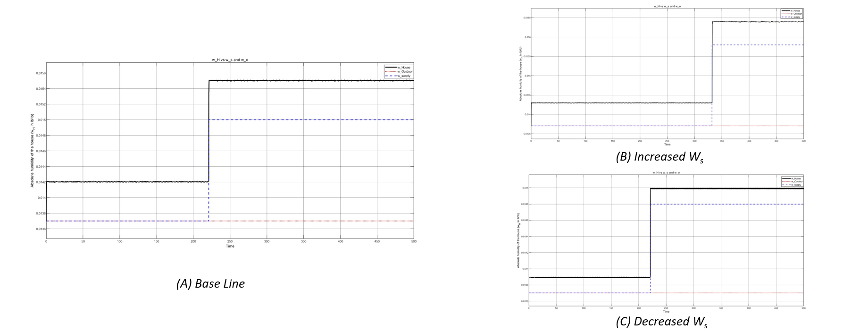Click the 0.0136 y-axis tick in Base Line plot

point(40,229)
